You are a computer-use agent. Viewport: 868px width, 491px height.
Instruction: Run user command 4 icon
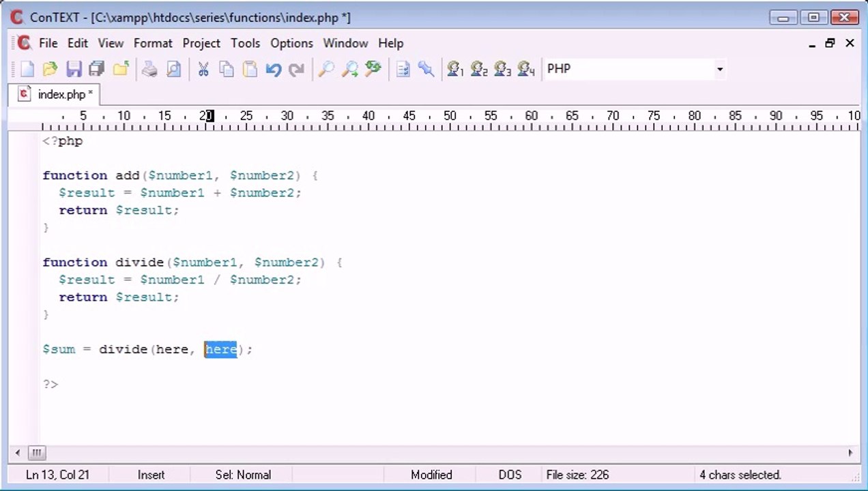(526, 69)
